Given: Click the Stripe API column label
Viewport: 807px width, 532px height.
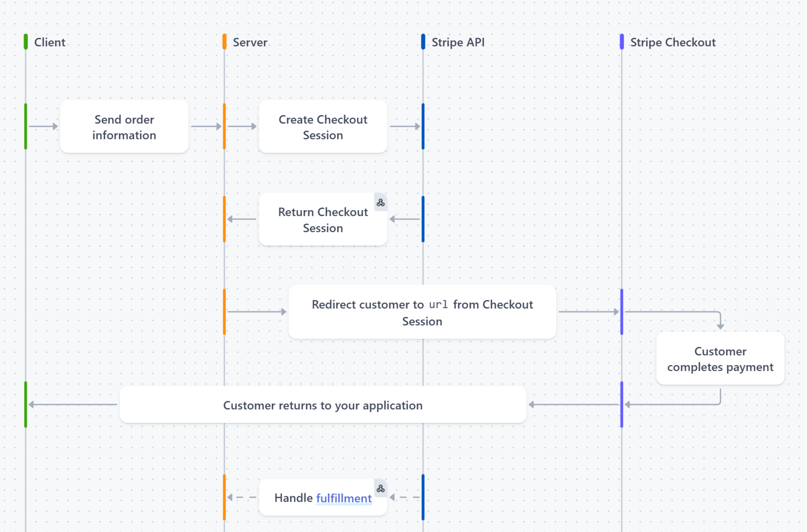Looking at the screenshot, I should 458,42.
